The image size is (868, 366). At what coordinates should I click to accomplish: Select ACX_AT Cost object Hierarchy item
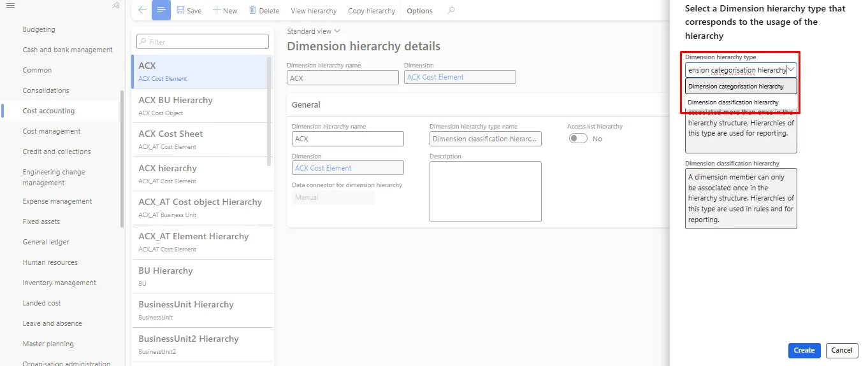pos(201,208)
